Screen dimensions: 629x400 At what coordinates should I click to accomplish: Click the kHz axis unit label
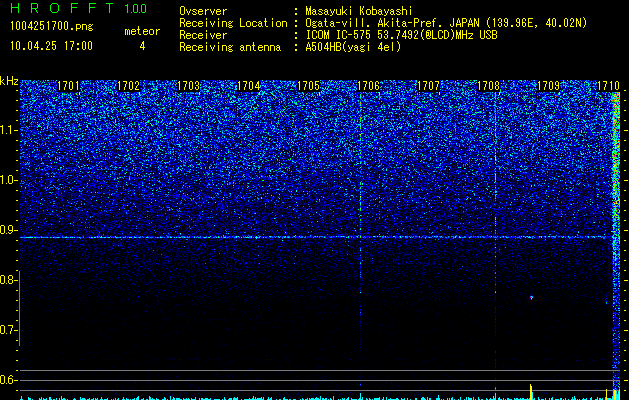[x=9, y=81]
